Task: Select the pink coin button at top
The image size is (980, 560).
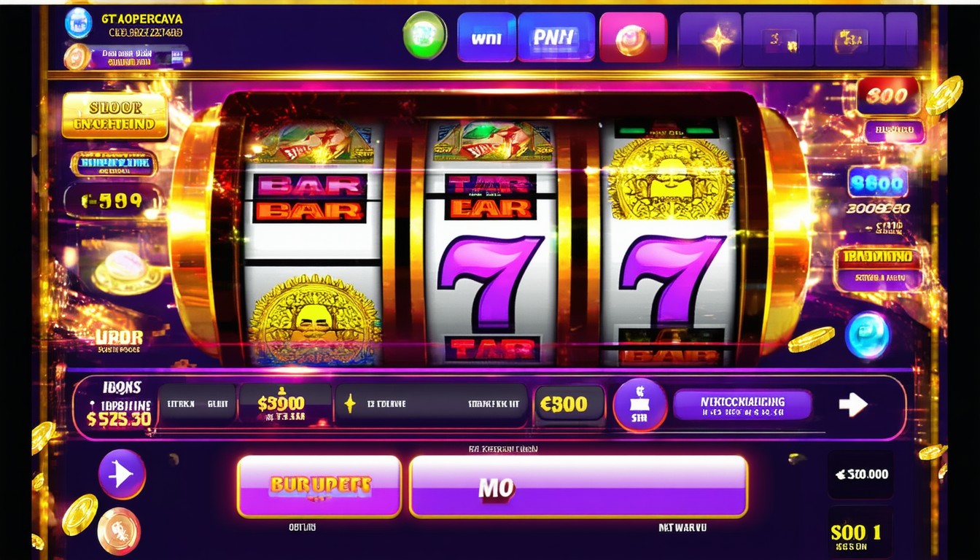Action: [x=633, y=38]
